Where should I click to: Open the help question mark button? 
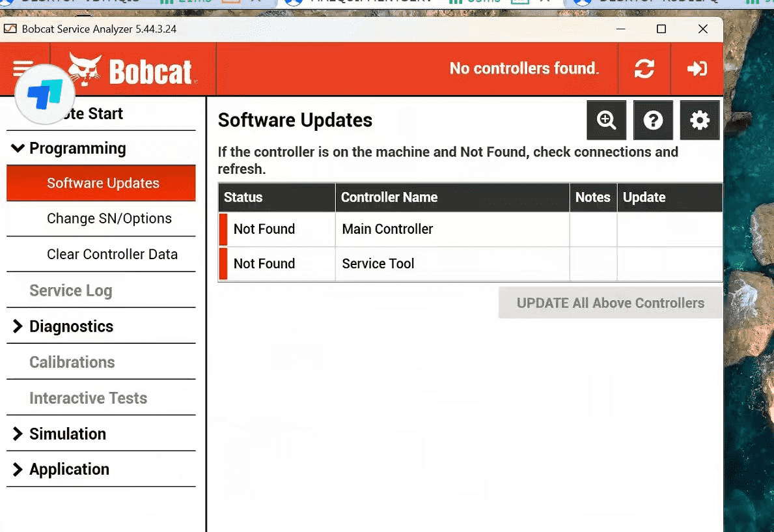(652, 120)
